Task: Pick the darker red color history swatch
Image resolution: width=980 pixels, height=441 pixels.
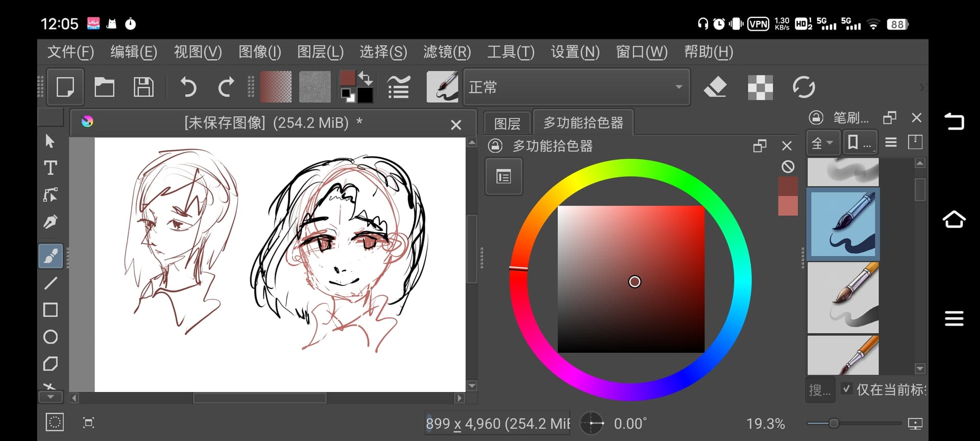Action: coord(788,186)
